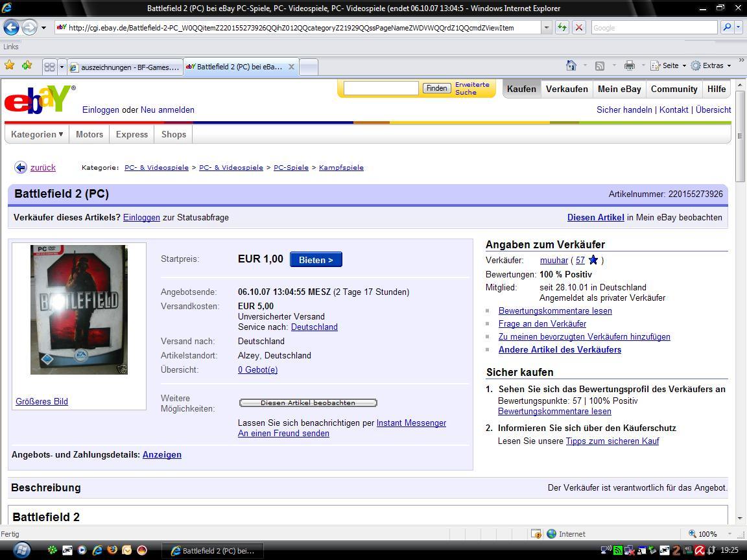Click the eBay logo
747x560 pixels.
(x=40, y=99)
